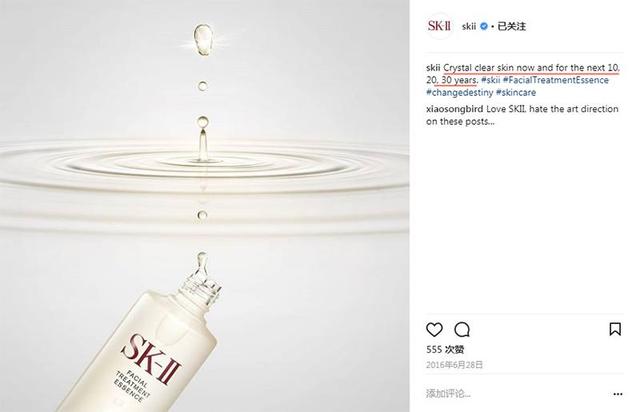Open the skii username in the caption
Screen dimensions: 640x412
433,68
